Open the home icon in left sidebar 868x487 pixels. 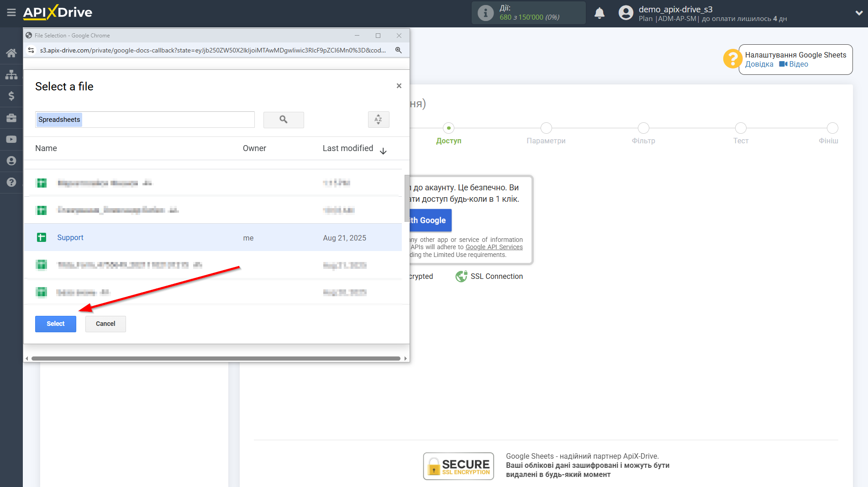coord(11,53)
